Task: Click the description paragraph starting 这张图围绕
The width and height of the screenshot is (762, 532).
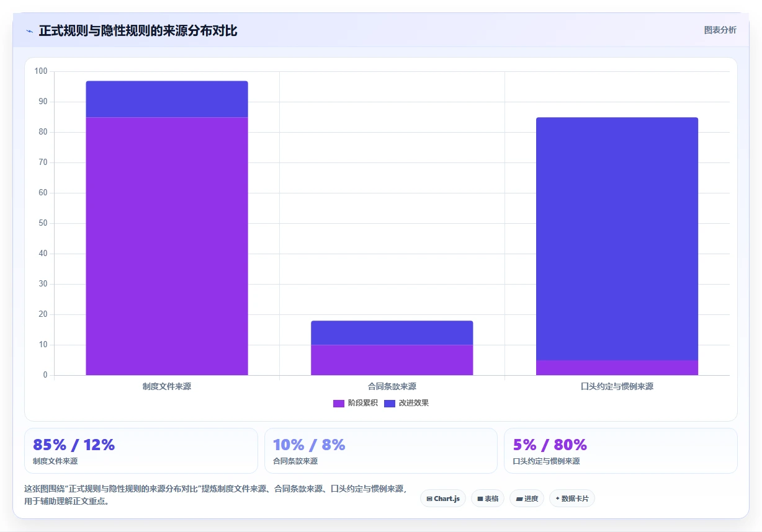Action: pyautogui.click(x=216, y=495)
